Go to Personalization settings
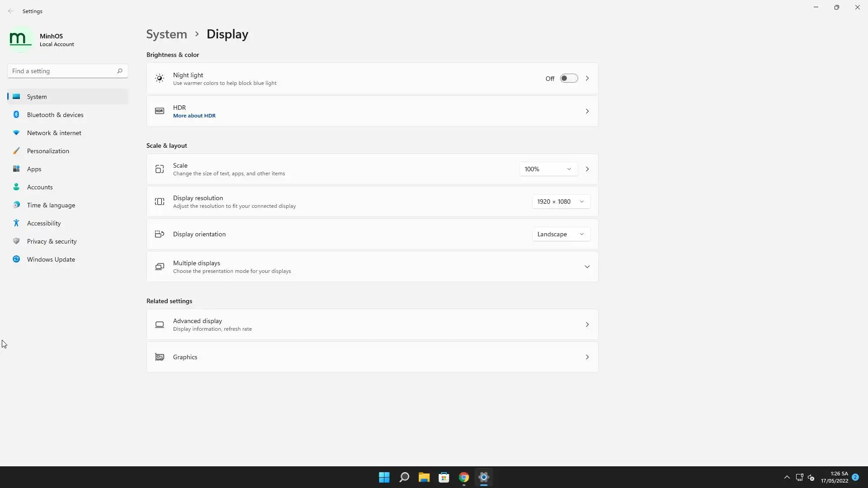This screenshot has width=868, height=488. (x=48, y=151)
